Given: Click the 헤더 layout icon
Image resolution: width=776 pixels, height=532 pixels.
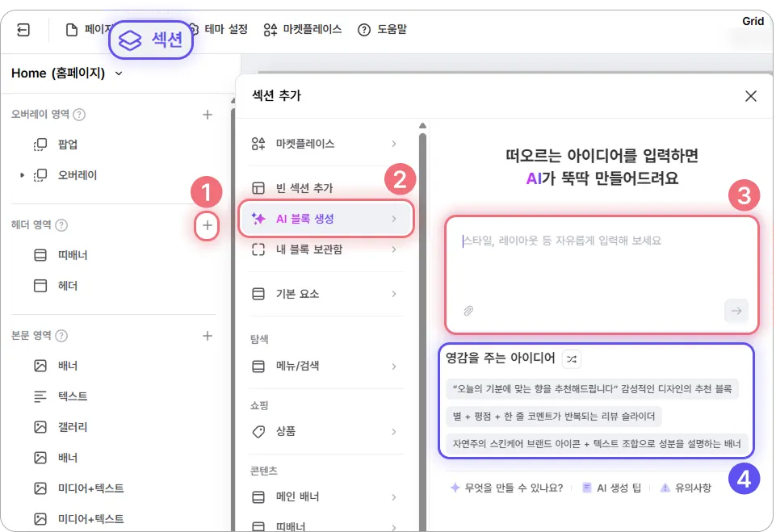Looking at the screenshot, I should (40, 286).
